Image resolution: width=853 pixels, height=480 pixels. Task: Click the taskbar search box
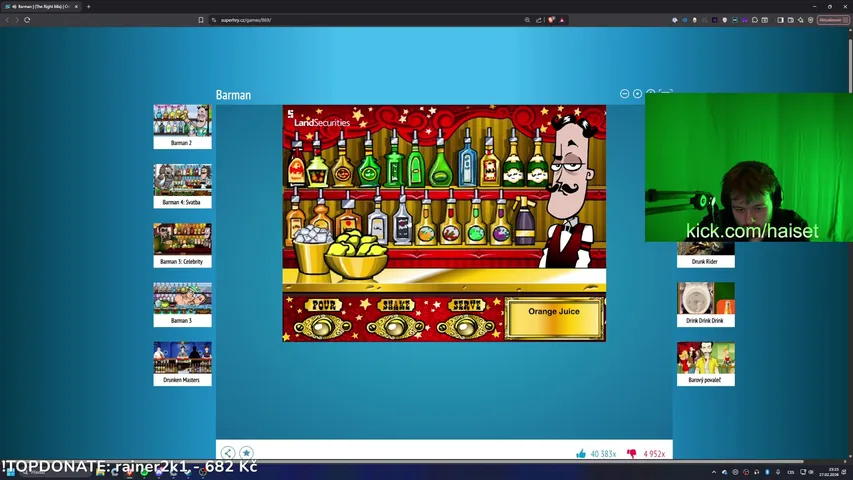(x=54, y=472)
